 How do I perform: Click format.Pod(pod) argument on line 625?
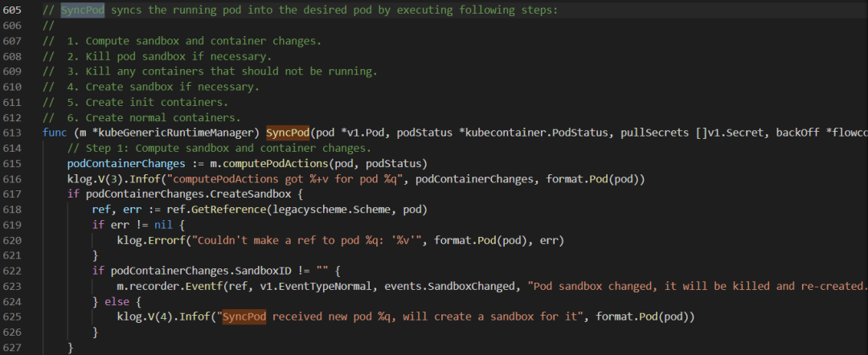point(644,316)
